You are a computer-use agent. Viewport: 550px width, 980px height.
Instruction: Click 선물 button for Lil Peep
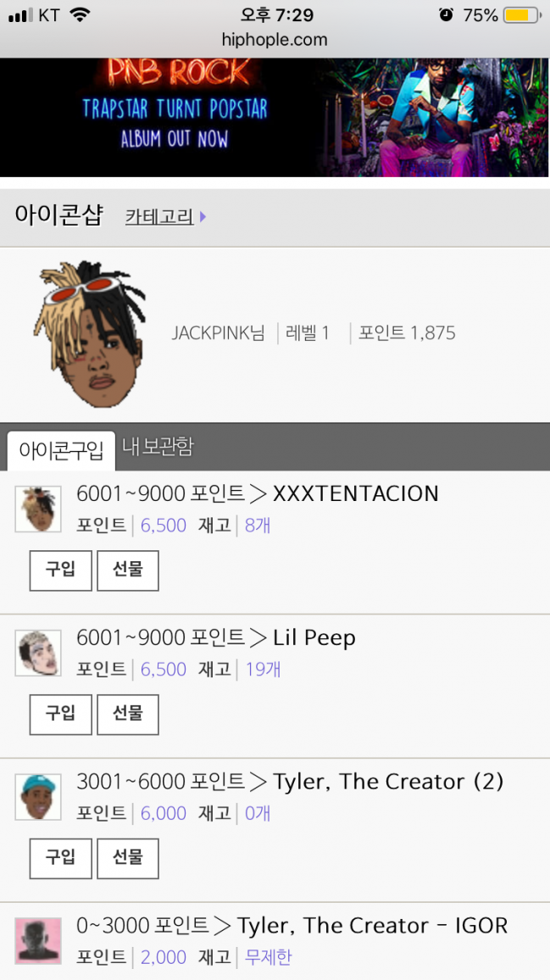tap(127, 715)
